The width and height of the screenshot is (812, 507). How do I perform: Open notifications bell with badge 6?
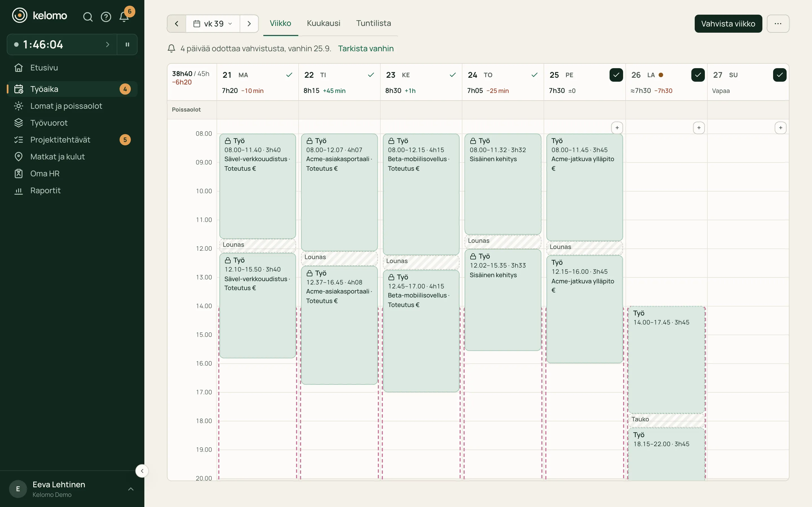(124, 17)
